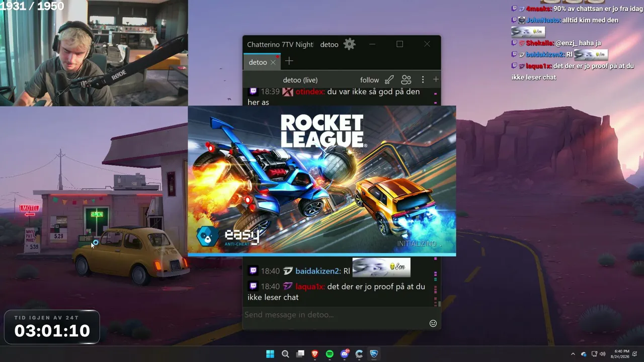The height and width of the screenshot is (362, 644).
Task: Open Rocket League taskbar icon
Action: tap(374, 354)
